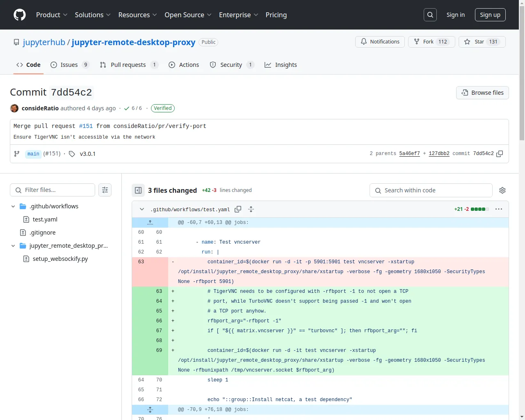
Task: Click the search magnifier icon in header
Action: tap(430, 15)
